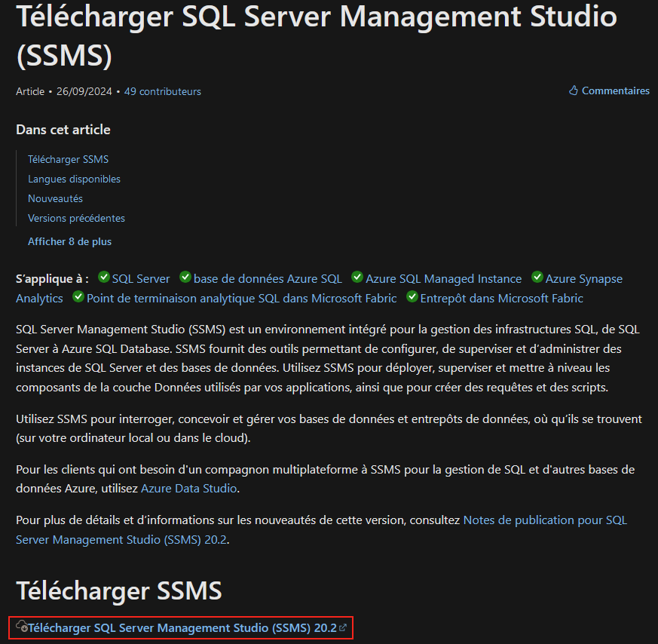Click check icon before Point de terminaison
Image resolution: width=658 pixels, height=644 pixels.
coord(78,297)
